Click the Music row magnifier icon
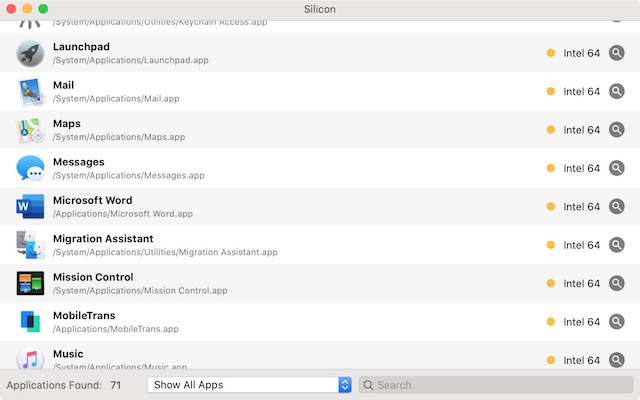640x400 pixels. [617, 360]
